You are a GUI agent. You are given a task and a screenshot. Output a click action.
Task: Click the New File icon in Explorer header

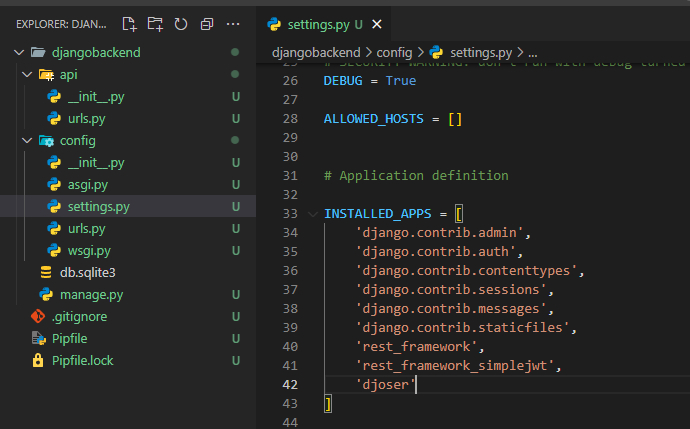click(x=129, y=23)
